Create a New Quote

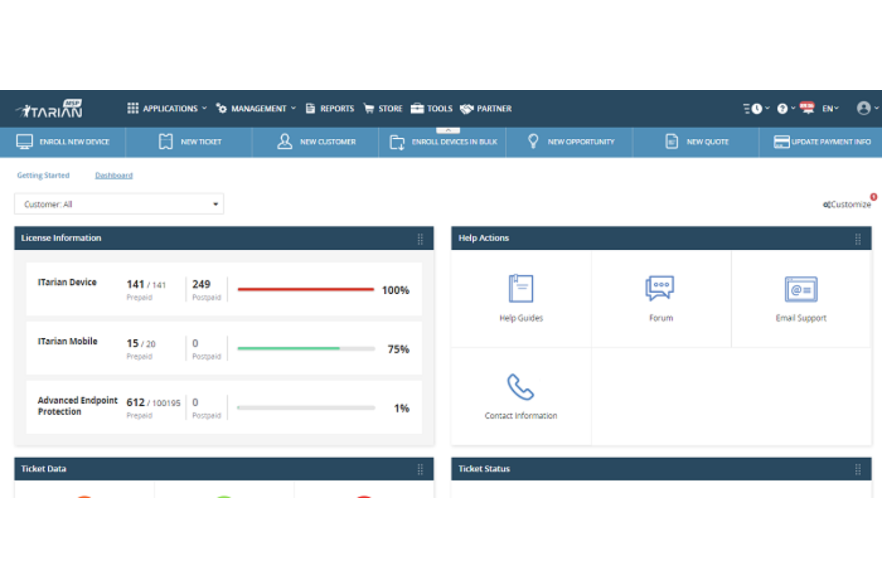tap(696, 142)
